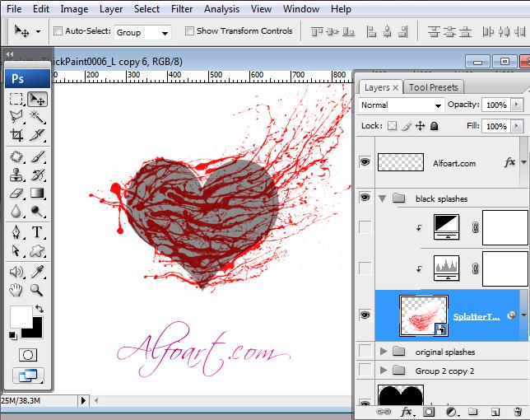
Task: Open the blend mode Normal dropdown
Action: (402, 105)
